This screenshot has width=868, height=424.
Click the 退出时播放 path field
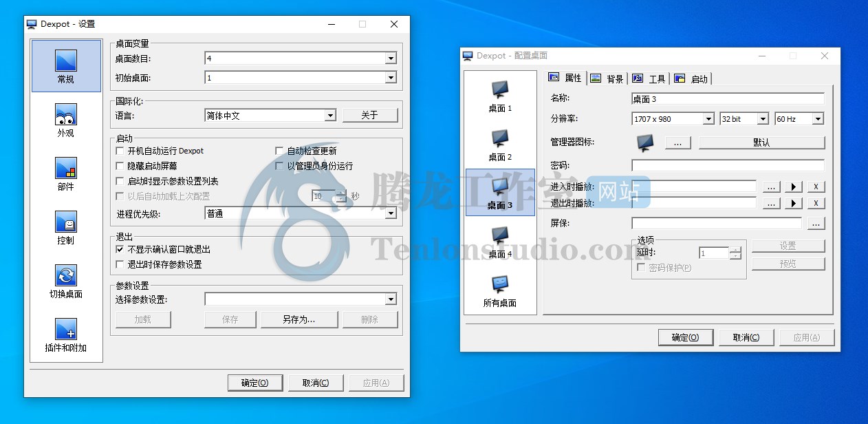coord(694,202)
